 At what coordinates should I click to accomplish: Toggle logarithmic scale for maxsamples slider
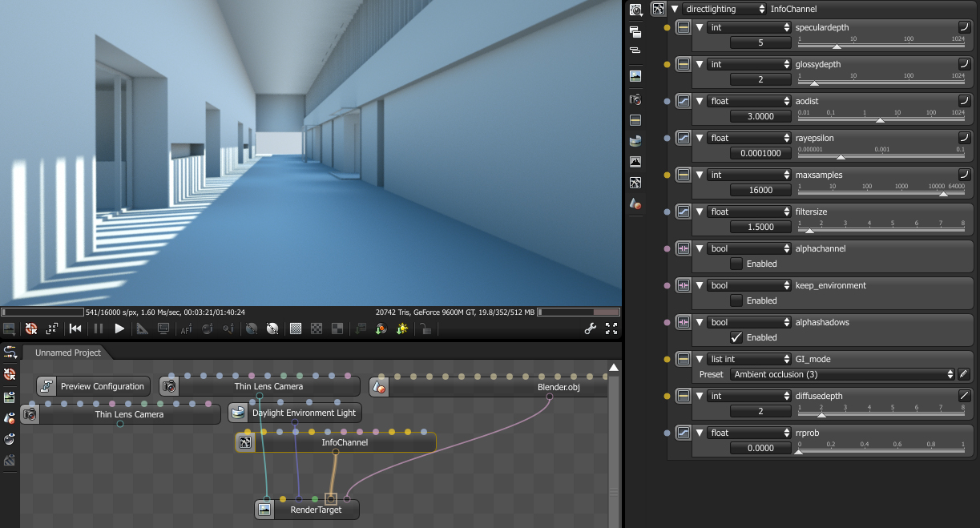click(965, 175)
